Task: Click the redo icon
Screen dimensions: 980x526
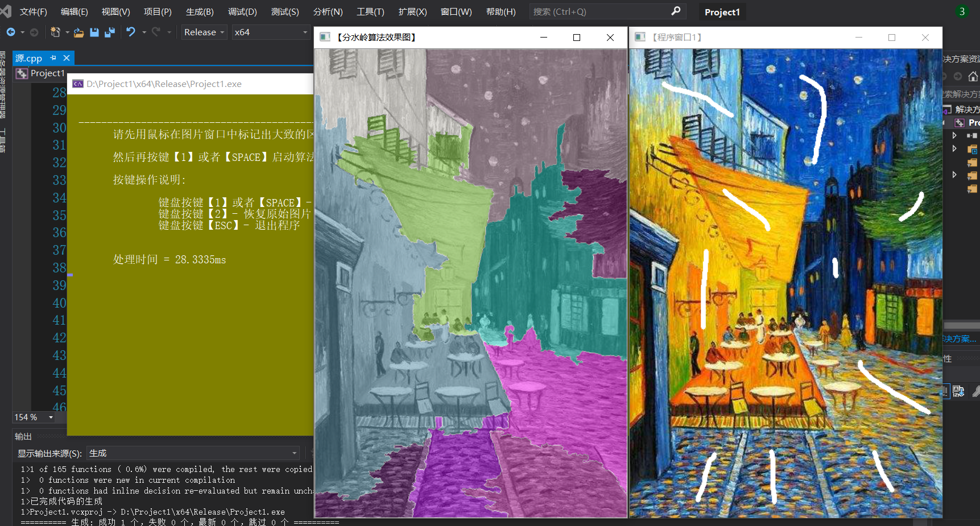Action: (x=156, y=32)
